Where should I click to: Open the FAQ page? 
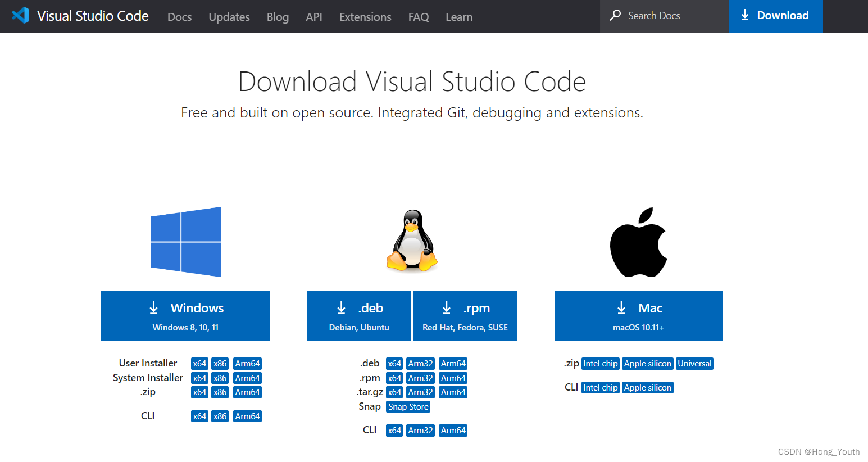419,17
